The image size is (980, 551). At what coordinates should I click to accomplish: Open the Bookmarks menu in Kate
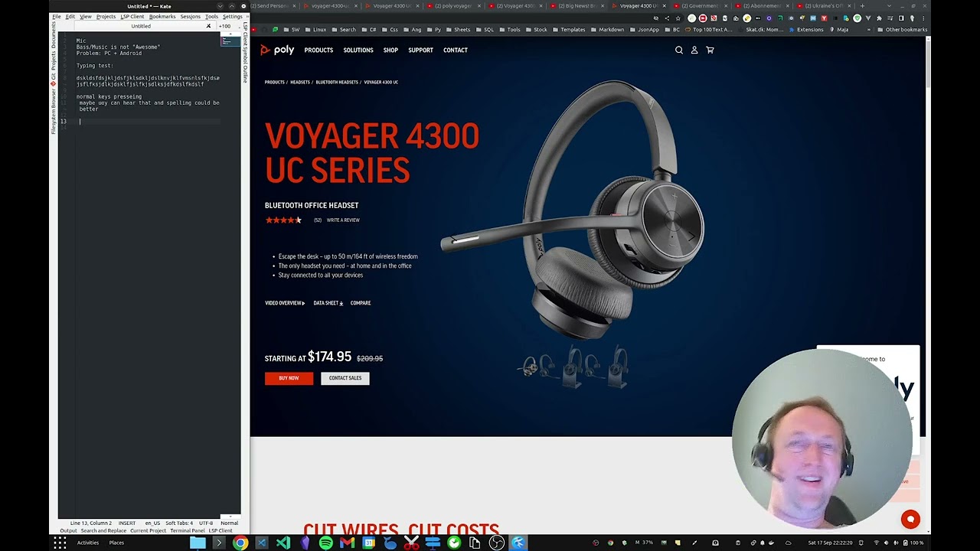click(162, 16)
